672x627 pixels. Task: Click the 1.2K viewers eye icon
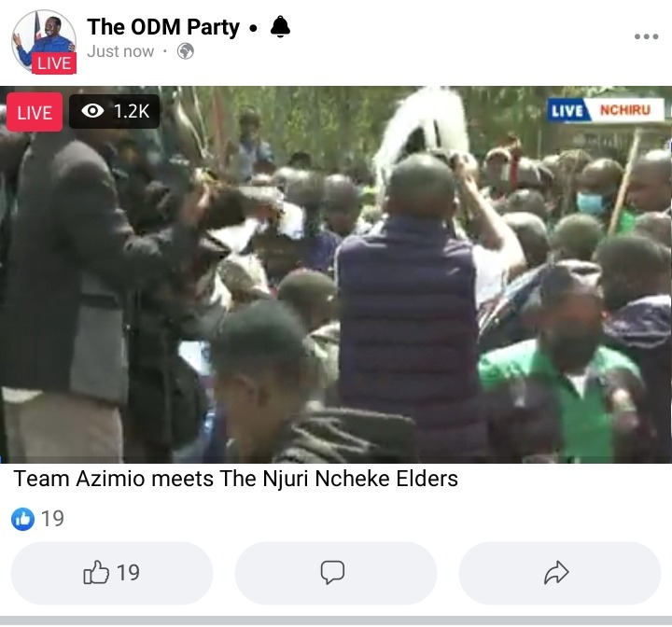pos(92,111)
